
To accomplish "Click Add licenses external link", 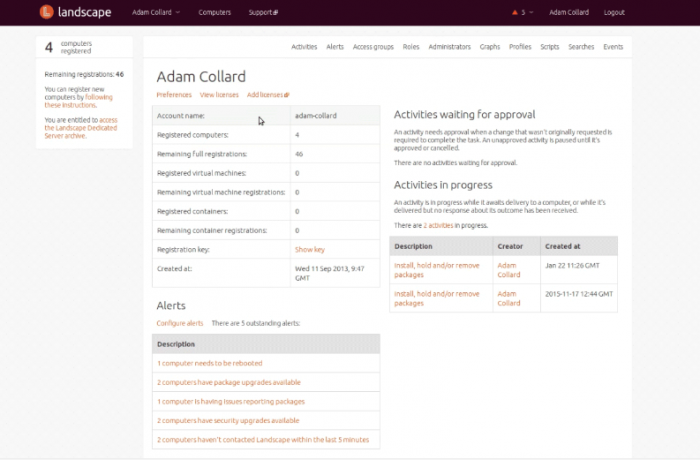I will tap(268, 95).
